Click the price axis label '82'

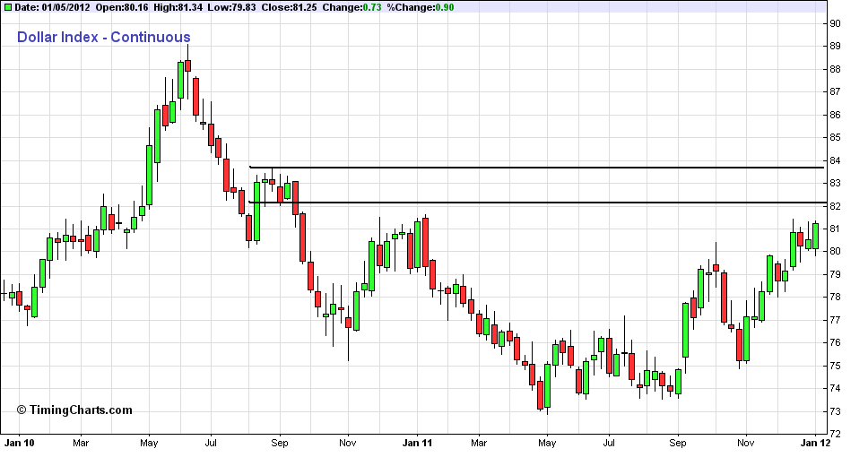pos(835,206)
